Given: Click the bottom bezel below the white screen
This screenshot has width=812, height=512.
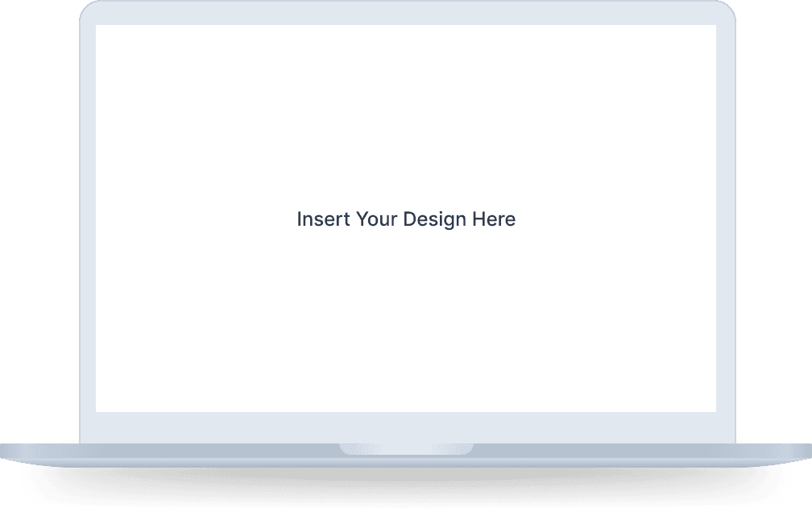Looking at the screenshot, I should point(406,427).
